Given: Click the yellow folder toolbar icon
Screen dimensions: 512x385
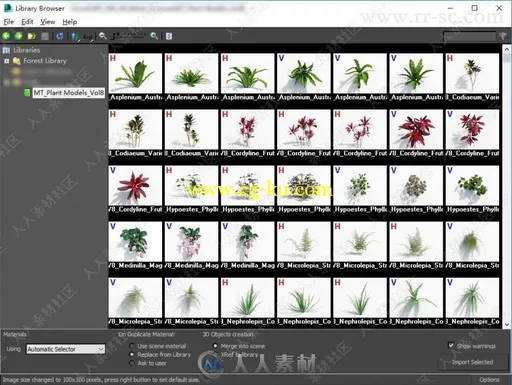Looking at the screenshot, I should coord(32,36).
